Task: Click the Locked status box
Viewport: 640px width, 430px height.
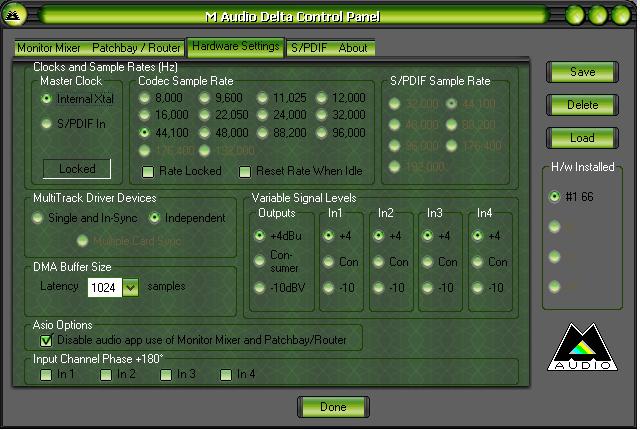Action: pos(77,169)
